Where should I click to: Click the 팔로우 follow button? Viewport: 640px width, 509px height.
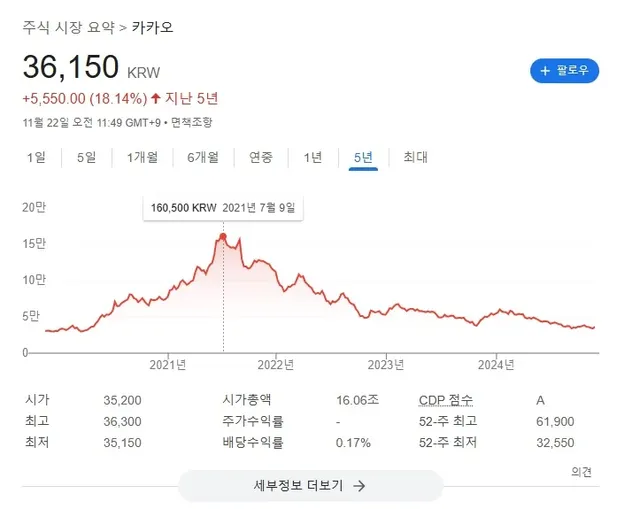point(564,71)
